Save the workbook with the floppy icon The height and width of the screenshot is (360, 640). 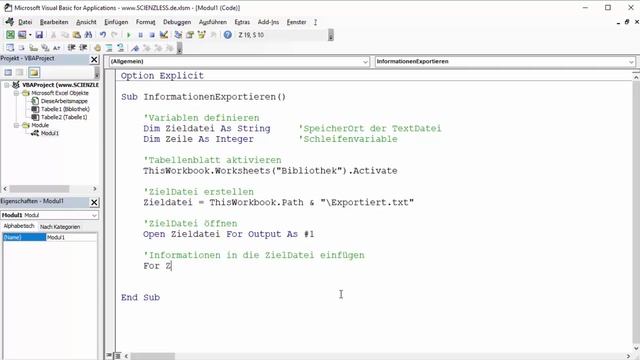tap(39, 35)
